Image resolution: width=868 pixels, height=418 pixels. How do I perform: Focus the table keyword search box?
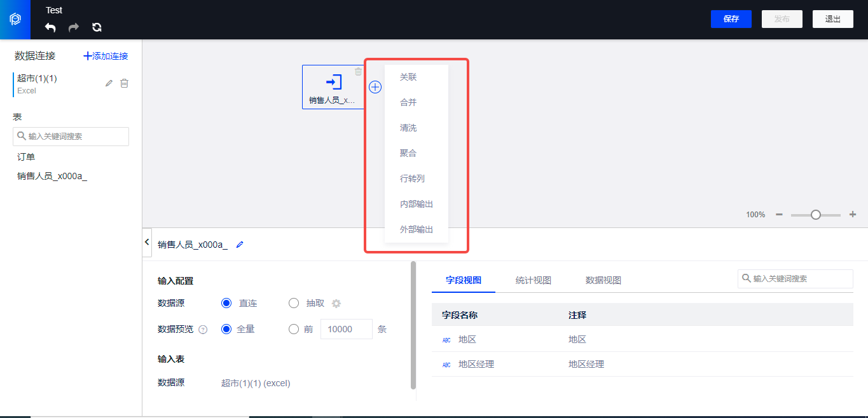click(x=71, y=136)
